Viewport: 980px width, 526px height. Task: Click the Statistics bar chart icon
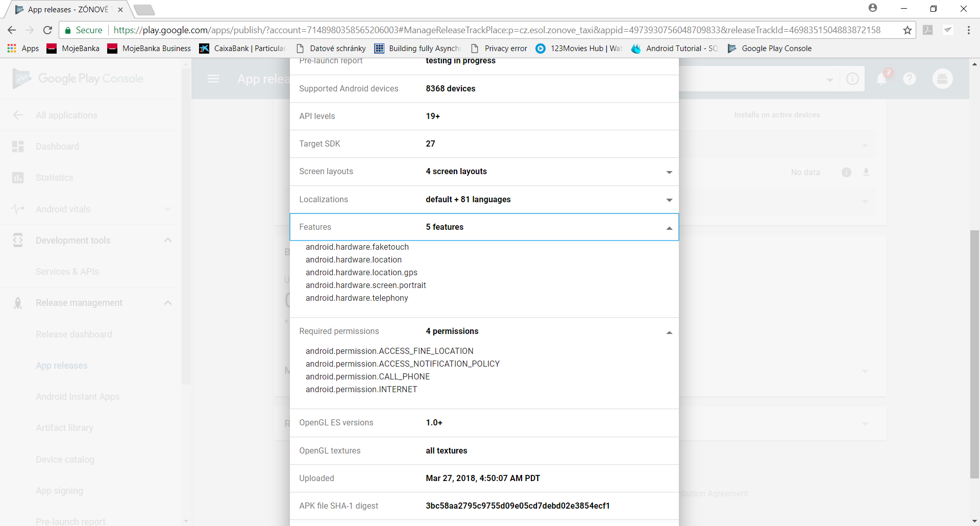click(18, 178)
